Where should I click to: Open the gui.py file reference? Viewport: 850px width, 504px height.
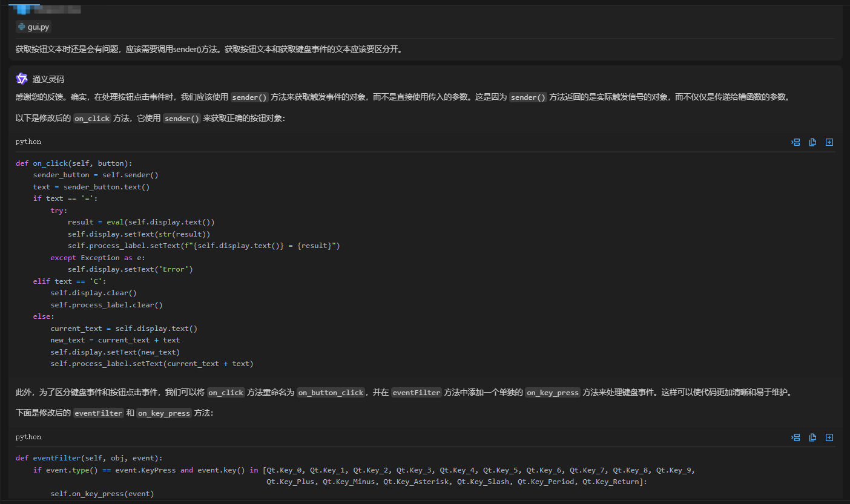coord(38,27)
